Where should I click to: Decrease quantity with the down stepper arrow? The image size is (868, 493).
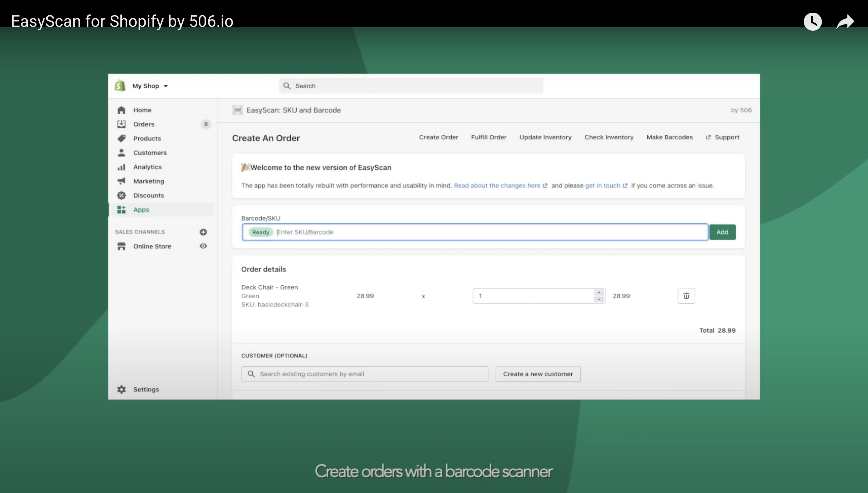pos(599,299)
